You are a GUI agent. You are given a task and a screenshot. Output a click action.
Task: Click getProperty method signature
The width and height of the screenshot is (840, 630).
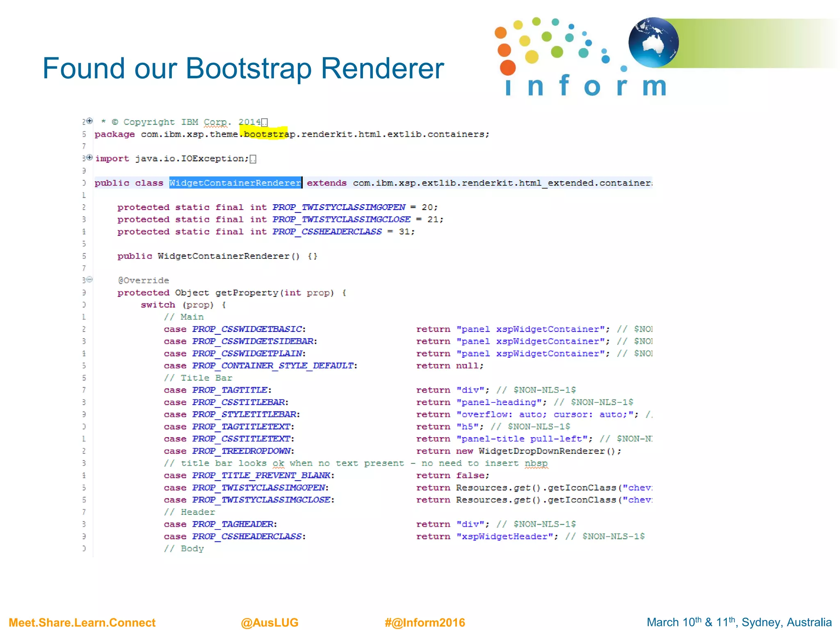tap(232, 293)
